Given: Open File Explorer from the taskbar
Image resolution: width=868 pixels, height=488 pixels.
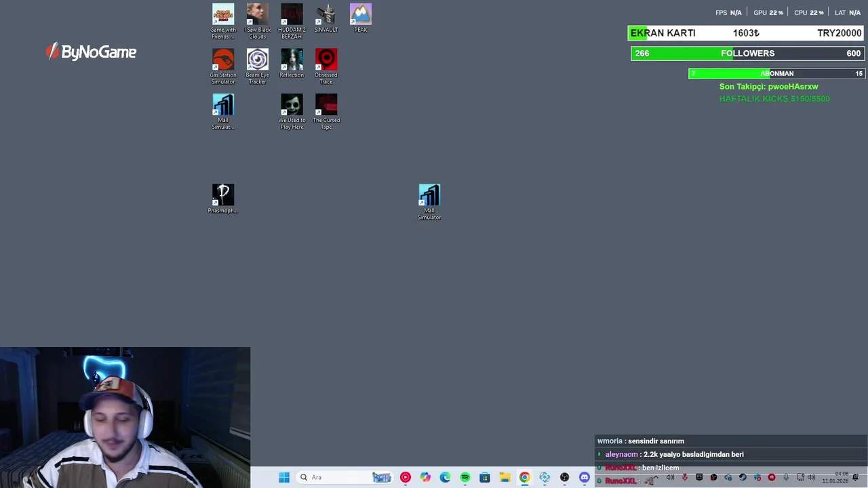Looking at the screenshot, I should (505, 477).
